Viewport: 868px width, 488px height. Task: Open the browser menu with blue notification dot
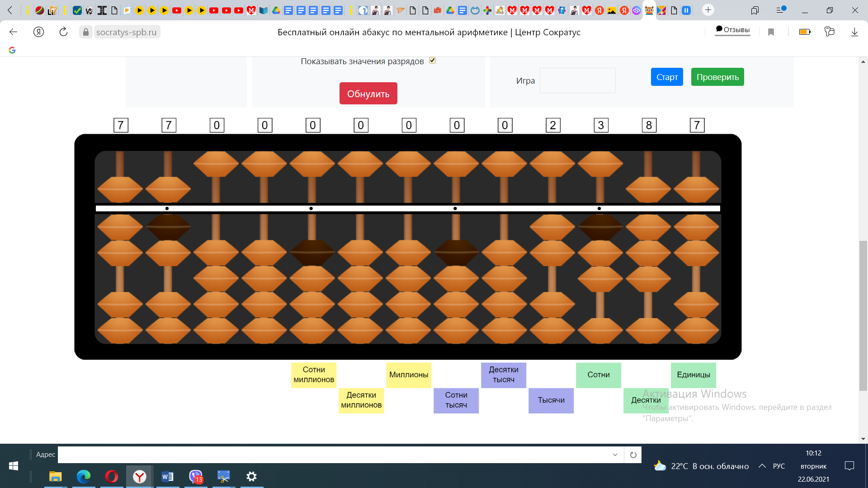pos(781,10)
